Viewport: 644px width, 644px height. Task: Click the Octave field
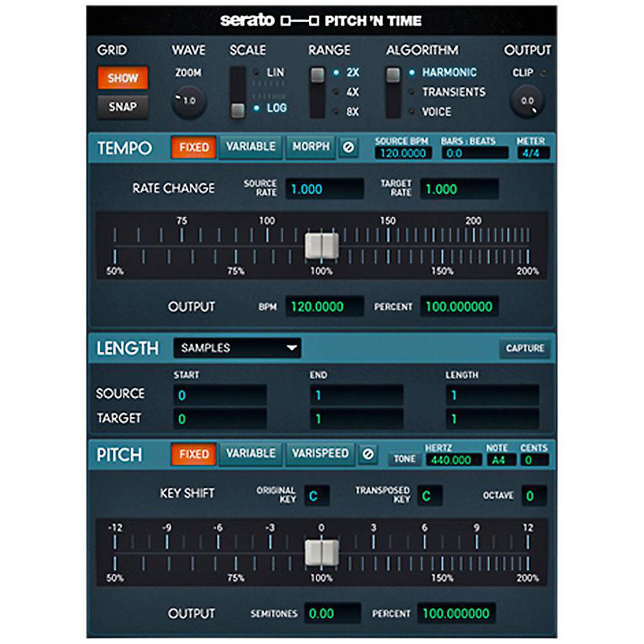(x=534, y=496)
